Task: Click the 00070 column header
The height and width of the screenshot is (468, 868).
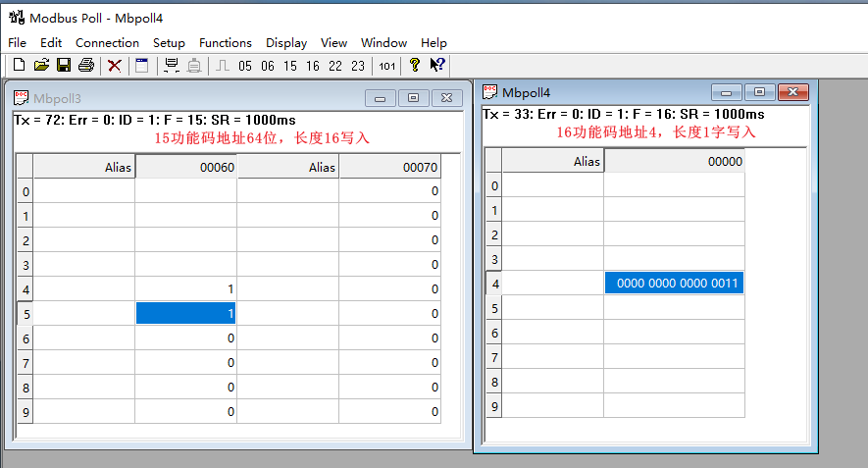Action: click(389, 168)
